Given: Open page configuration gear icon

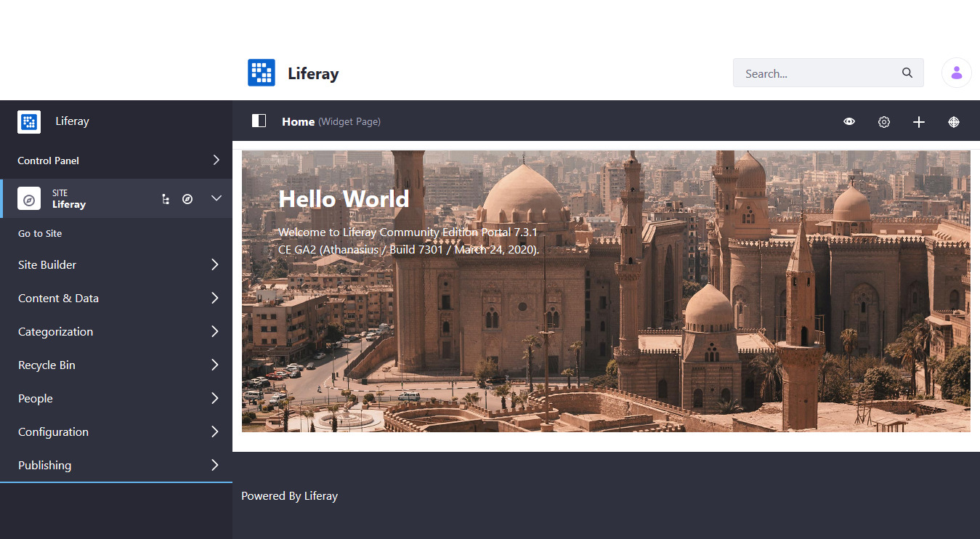Looking at the screenshot, I should point(884,122).
